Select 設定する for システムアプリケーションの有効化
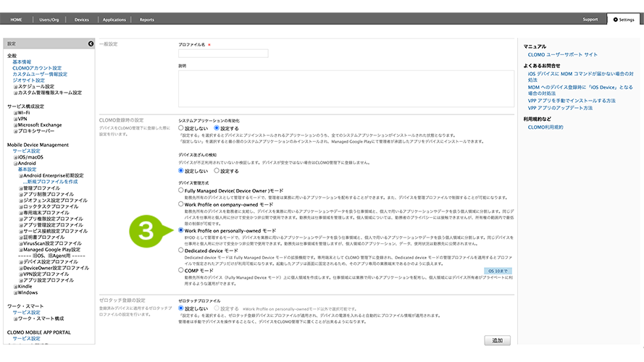Viewport: 644px width, 362px height. tap(217, 128)
